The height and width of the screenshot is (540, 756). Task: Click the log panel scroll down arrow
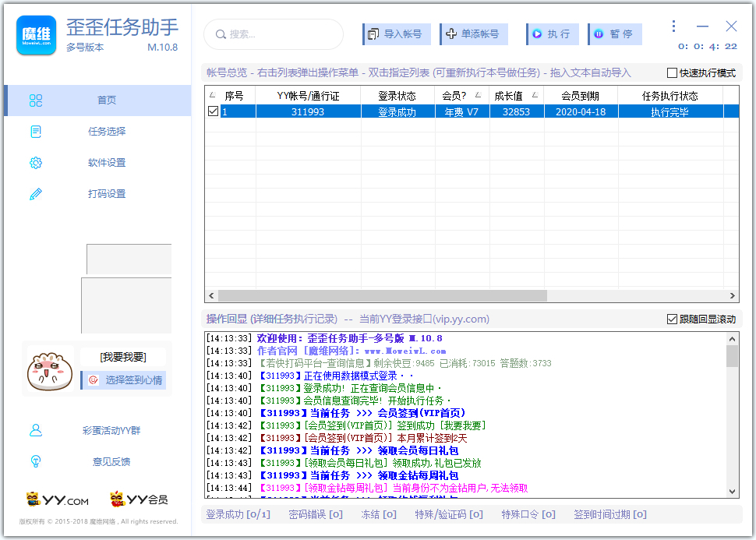tap(732, 492)
